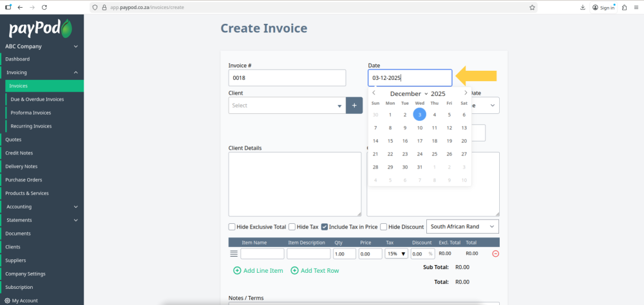Click the Item Description input
Image resolution: width=644 pixels, height=305 pixels.
[x=308, y=254]
